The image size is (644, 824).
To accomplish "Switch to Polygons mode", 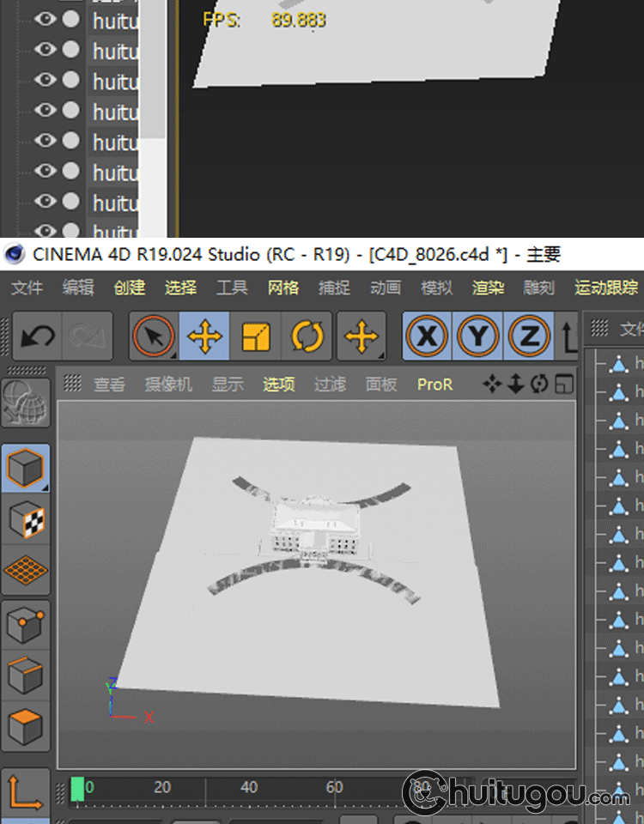I will coord(26,727).
